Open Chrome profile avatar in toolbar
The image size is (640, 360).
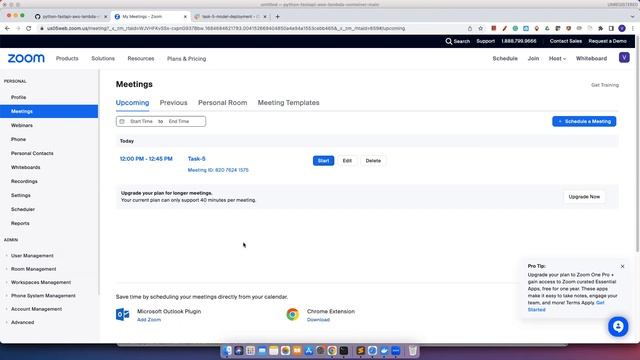[x=622, y=28]
